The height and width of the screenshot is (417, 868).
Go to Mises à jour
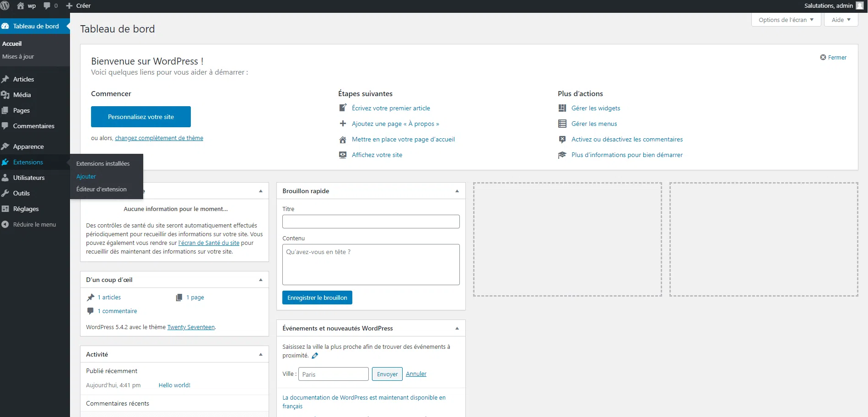(18, 56)
